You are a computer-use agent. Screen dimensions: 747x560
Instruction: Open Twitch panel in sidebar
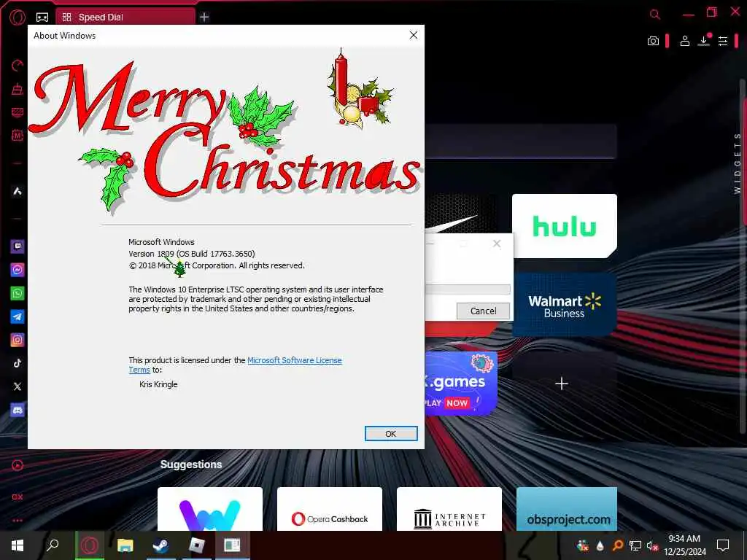click(x=18, y=246)
